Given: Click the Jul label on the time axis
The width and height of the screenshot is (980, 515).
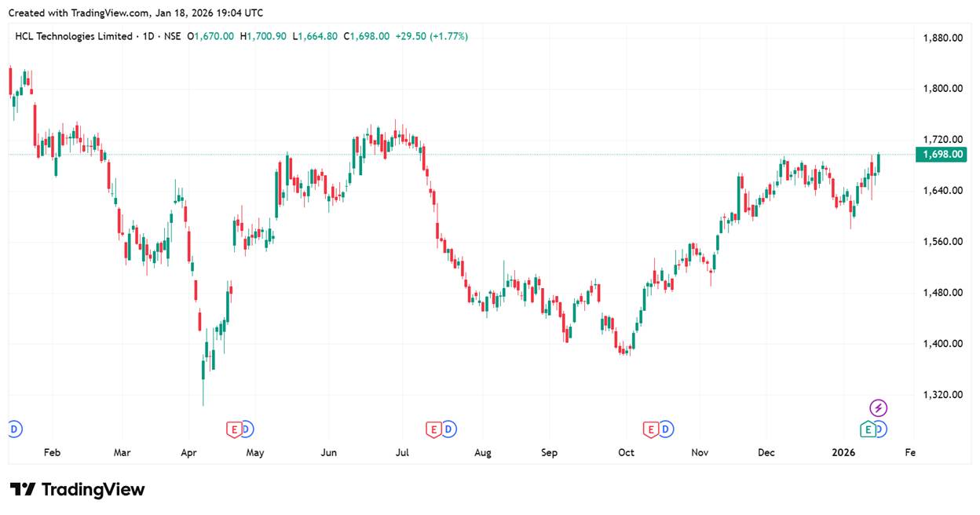Looking at the screenshot, I should 403,453.
